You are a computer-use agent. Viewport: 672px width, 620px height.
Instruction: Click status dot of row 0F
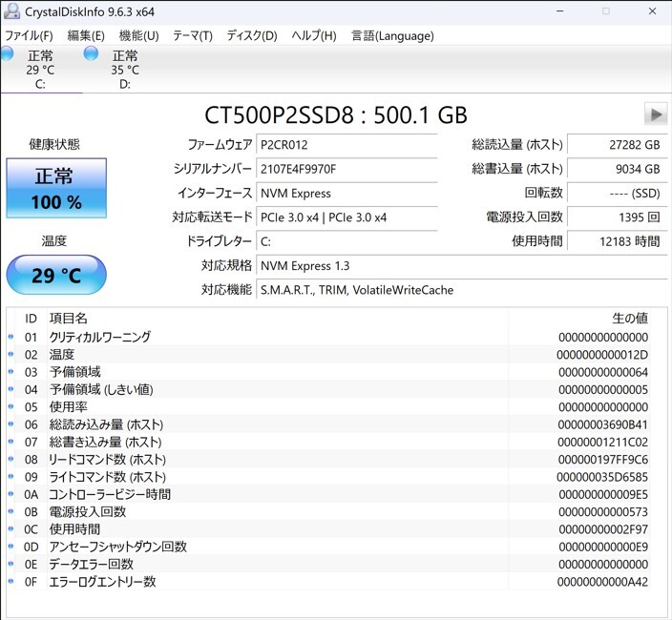(x=10, y=582)
